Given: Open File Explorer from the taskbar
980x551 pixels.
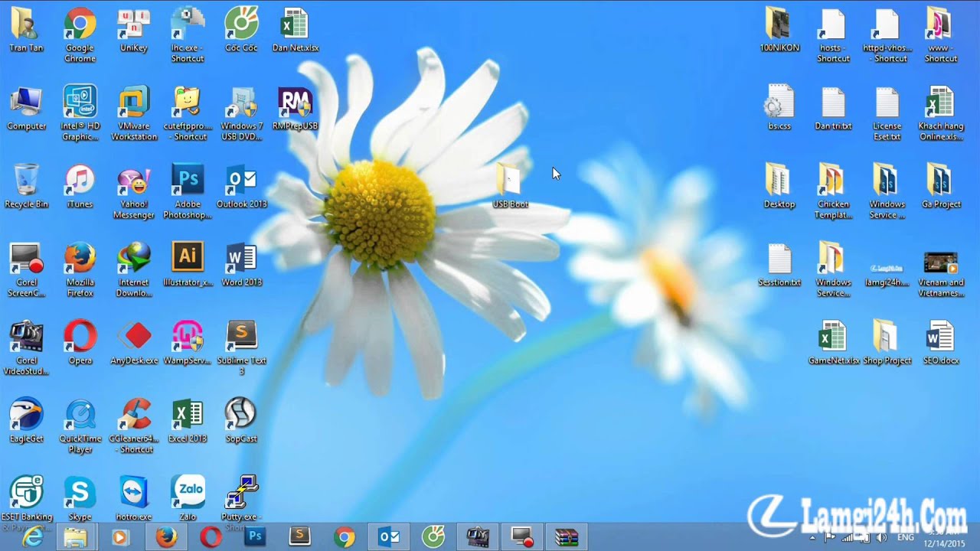Looking at the screenshot, I should [x=75, y=537].
